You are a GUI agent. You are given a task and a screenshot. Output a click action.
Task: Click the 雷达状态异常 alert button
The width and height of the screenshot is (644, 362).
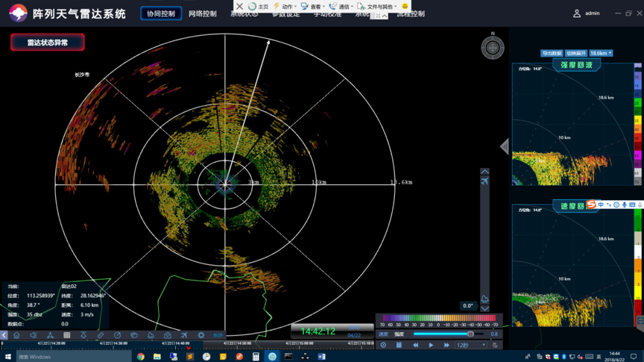pyautogui.click(x=48, y=43)
